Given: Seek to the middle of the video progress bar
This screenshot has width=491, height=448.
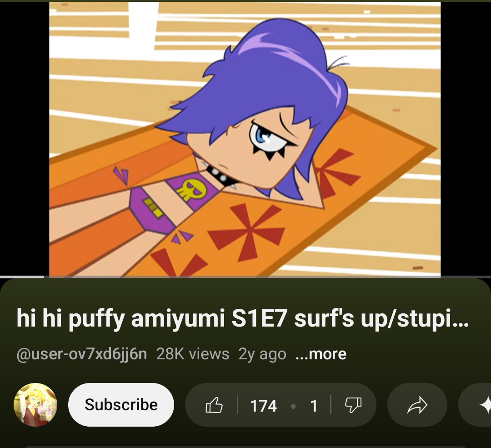Looking at the screenshot, I should pos(245,277).
